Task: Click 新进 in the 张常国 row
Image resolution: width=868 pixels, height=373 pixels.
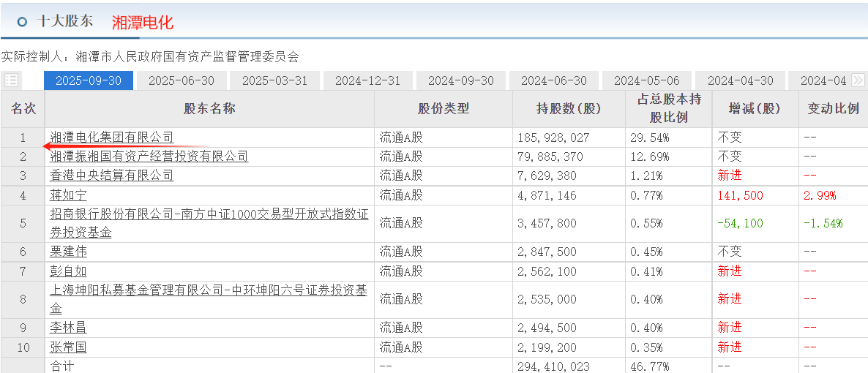Action: click(730, 347)
